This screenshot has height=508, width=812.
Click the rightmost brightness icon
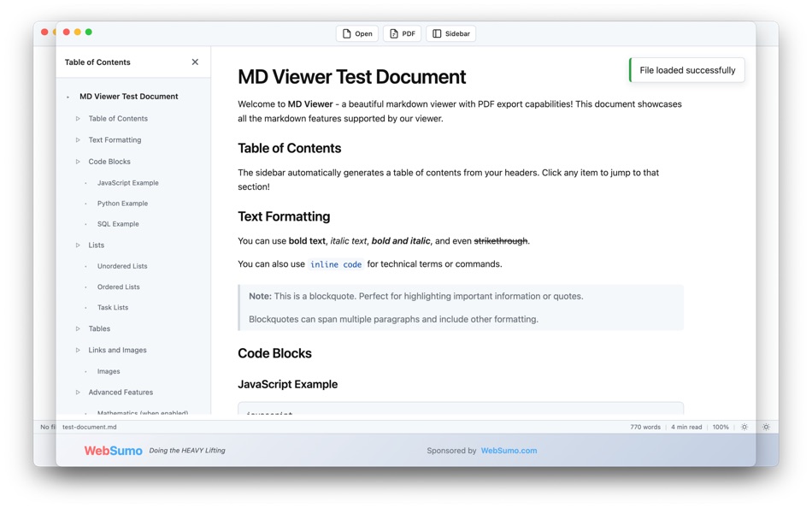[x=766, y=427]
